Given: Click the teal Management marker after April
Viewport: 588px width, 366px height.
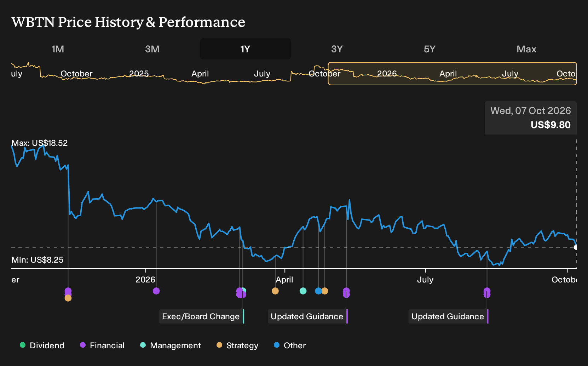Looking at the screenshot, I should [303, 291].
